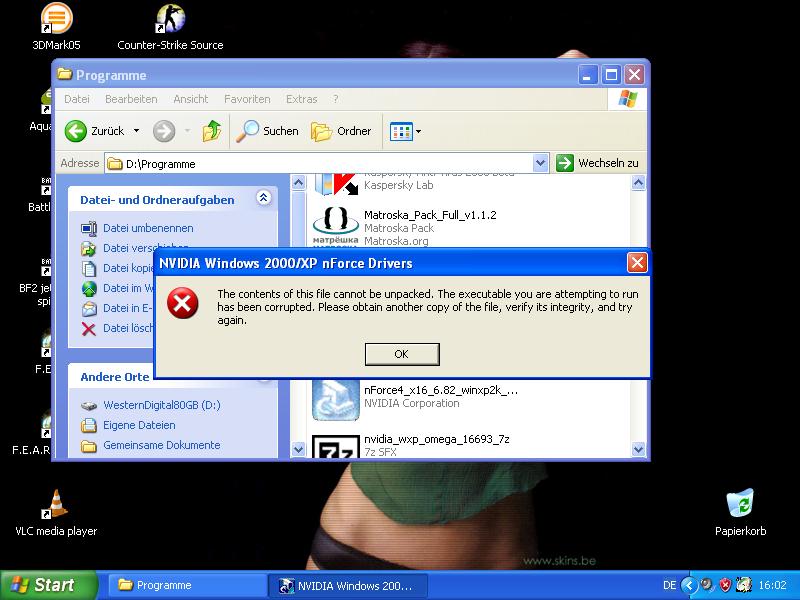Open the forward history dropdown arrow
800x600 pixels.
pos(187,131)
